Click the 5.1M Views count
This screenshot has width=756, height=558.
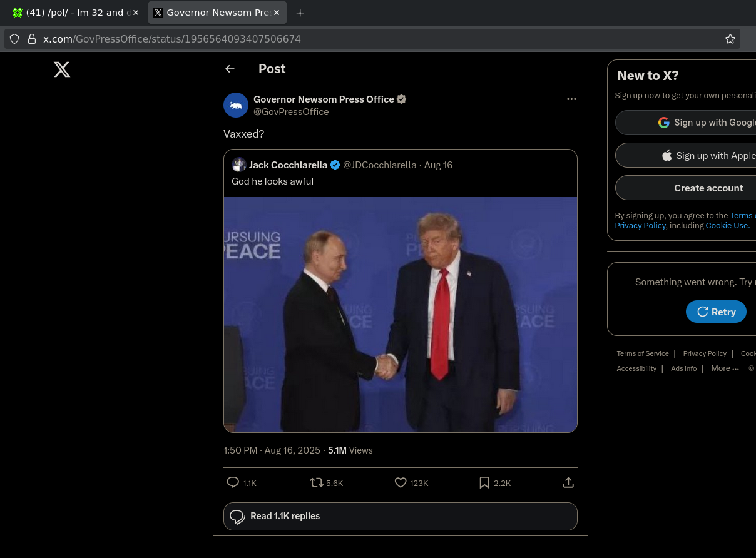pos(350,450)
